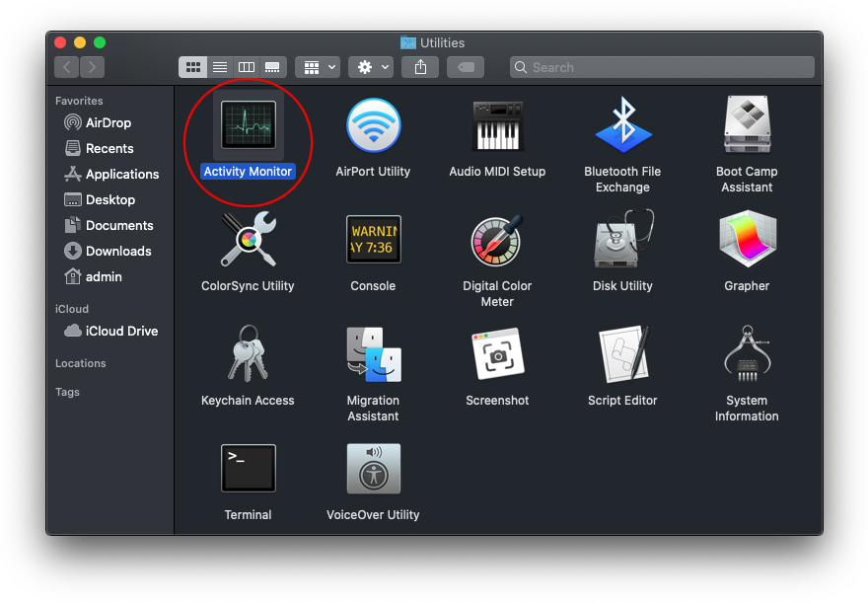The image size is (868, 602).
Task: Switch to column view
Action: [247, 67]
